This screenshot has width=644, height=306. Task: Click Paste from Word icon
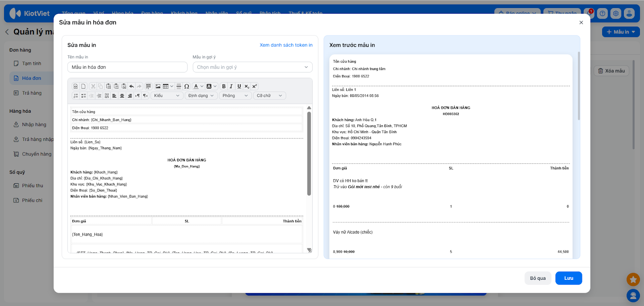tap(124, 86)
